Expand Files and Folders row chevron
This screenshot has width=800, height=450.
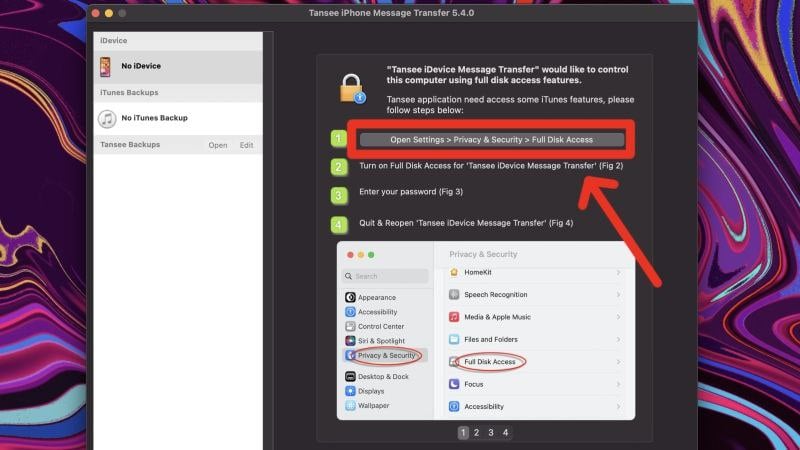[618, 339]
